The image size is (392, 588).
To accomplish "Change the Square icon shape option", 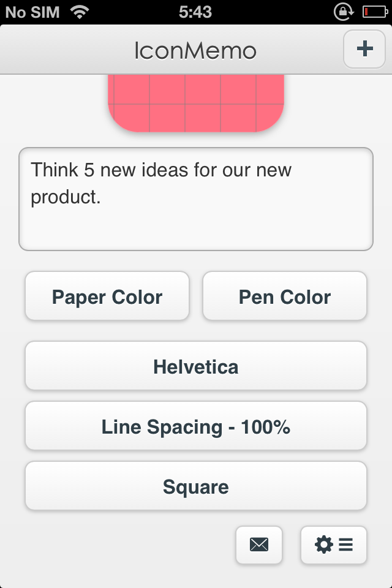I will point(196,486).
